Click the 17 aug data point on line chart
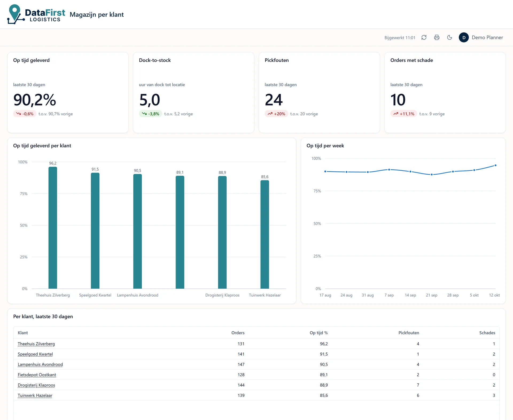 (x=325, y=171)
